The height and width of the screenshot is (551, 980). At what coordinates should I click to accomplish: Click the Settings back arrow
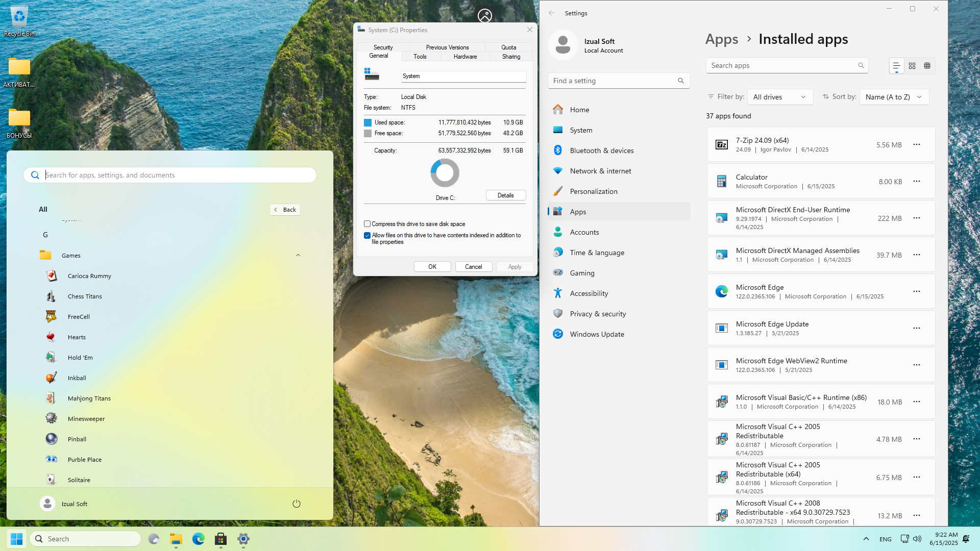click(552, 13)
